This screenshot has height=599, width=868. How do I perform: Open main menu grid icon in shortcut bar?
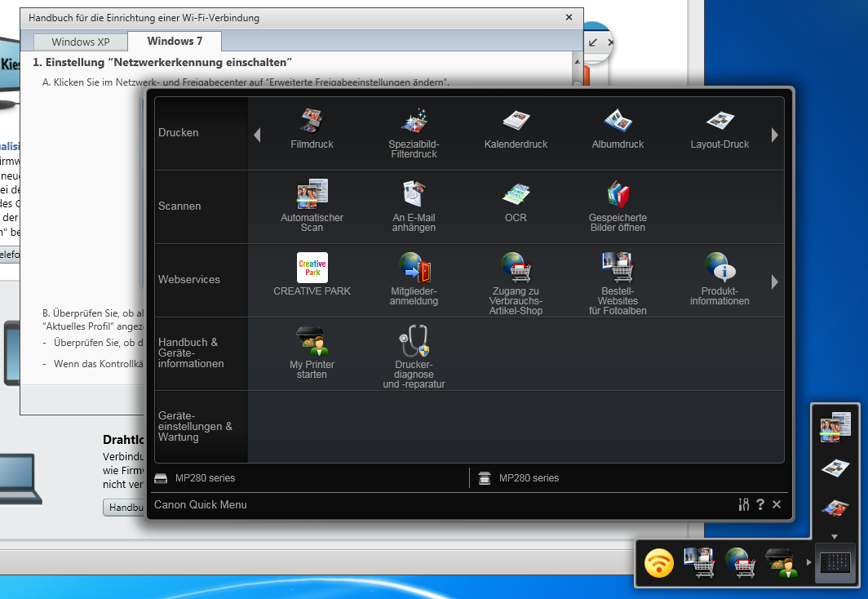pyautogui.click(x=835, y=563)
